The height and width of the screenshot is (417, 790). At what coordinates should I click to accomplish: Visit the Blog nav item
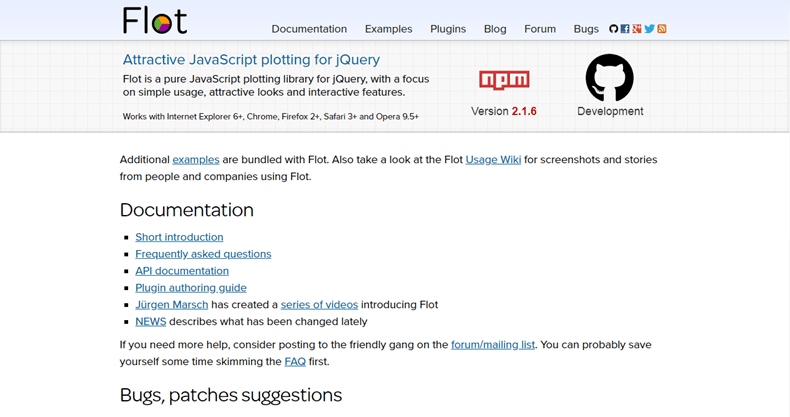[x=495, y=29]
